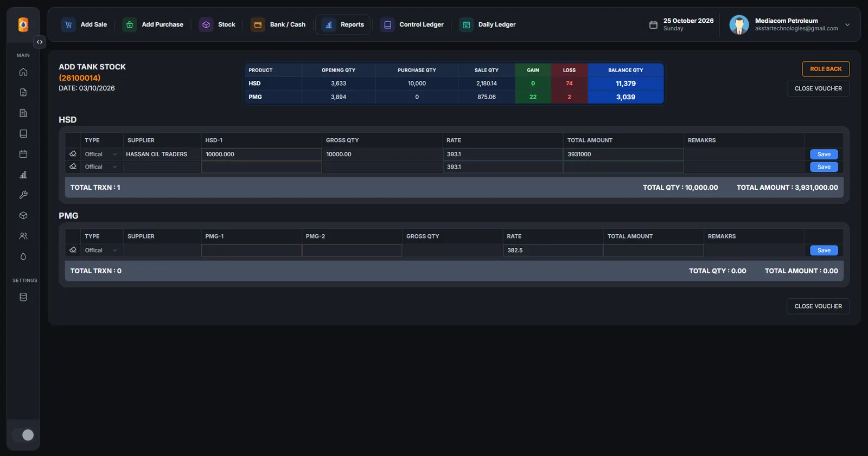Click the HSD-1 field showing 10000.000
This screenshot has height=456, width=868.
click(261, 154)
